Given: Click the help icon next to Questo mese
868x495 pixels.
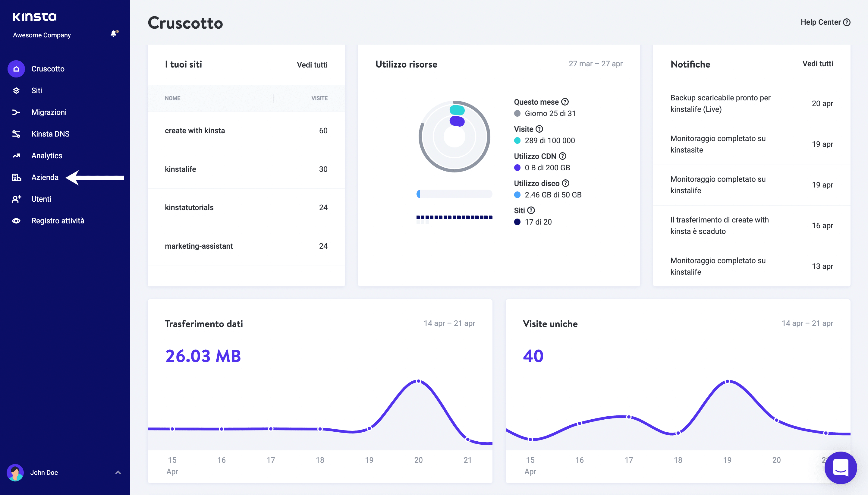Looking at the screenshot, I should (565, 102).
